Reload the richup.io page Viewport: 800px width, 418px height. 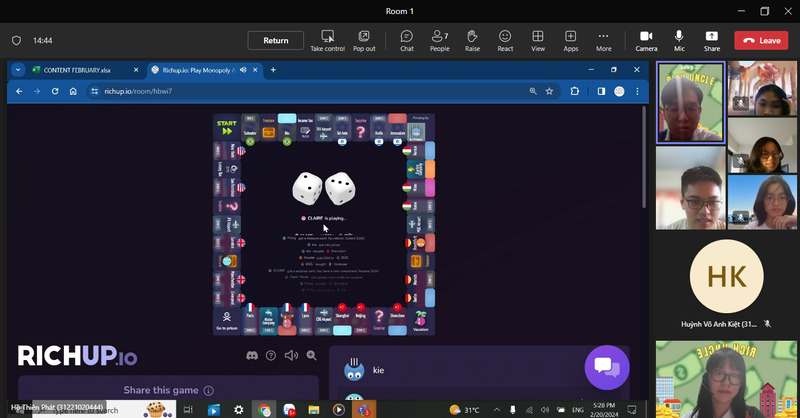click(x=55, y=91)
